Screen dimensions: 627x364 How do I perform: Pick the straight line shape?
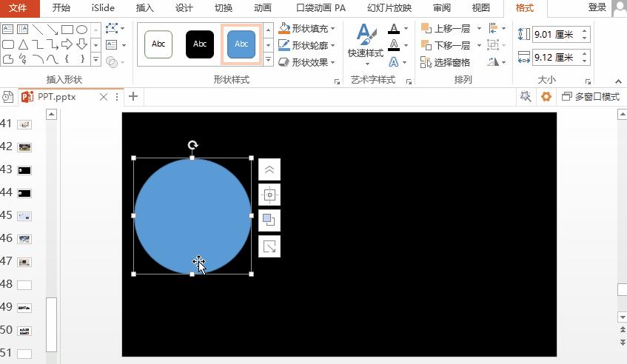click(x=38, y=29)
